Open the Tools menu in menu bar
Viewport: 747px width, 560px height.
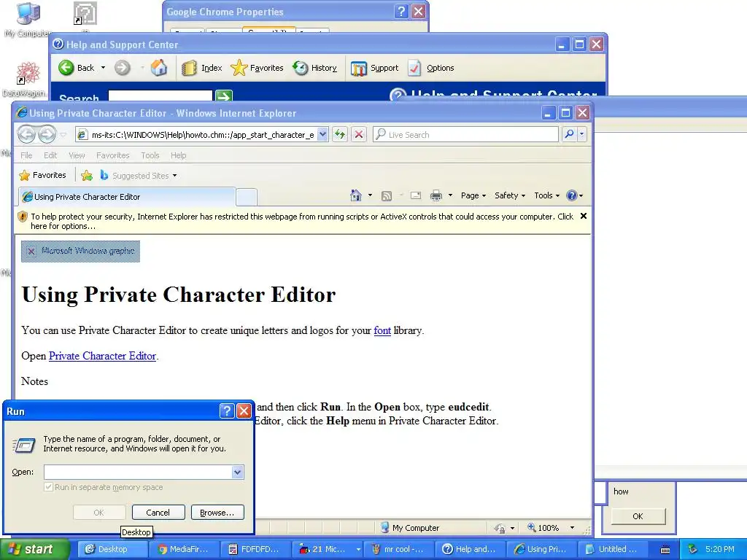point(150,155)
